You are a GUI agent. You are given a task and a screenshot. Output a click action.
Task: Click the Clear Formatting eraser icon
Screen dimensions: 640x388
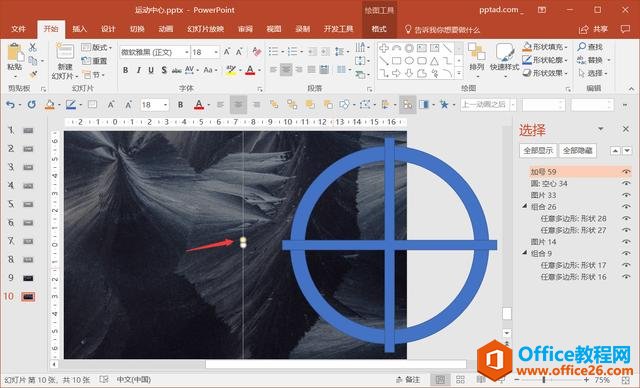tap(257, 52)
